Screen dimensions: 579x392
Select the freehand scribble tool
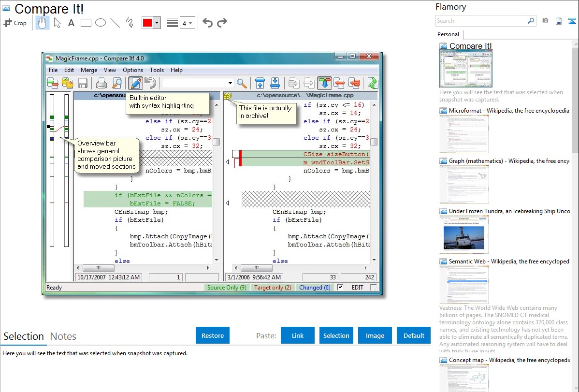(130, 23)
